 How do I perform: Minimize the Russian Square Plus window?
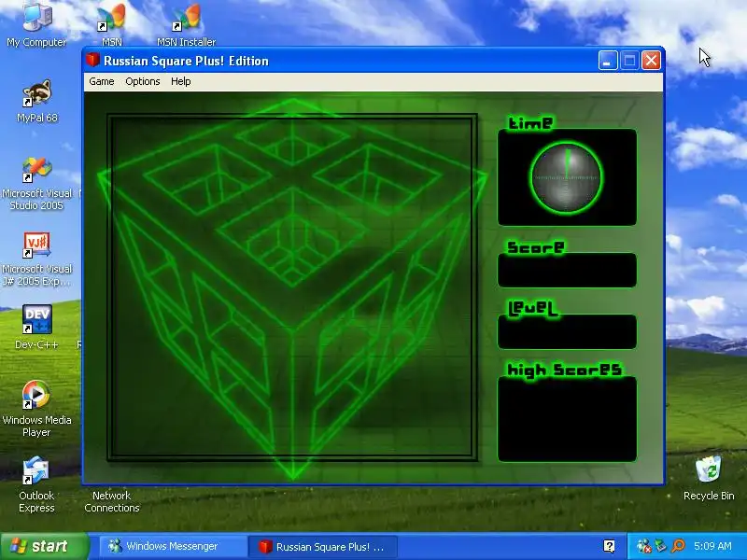click(608, 61)
